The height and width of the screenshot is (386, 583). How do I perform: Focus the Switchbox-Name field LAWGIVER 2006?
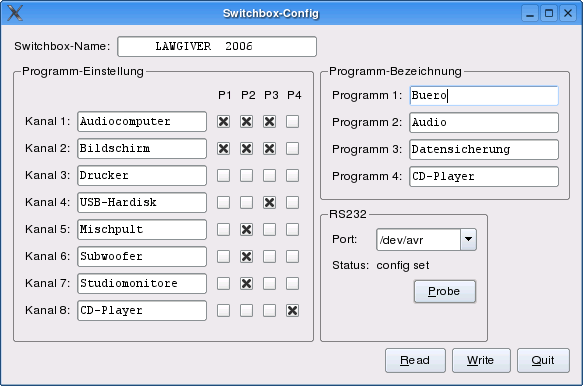click(217, 46)
